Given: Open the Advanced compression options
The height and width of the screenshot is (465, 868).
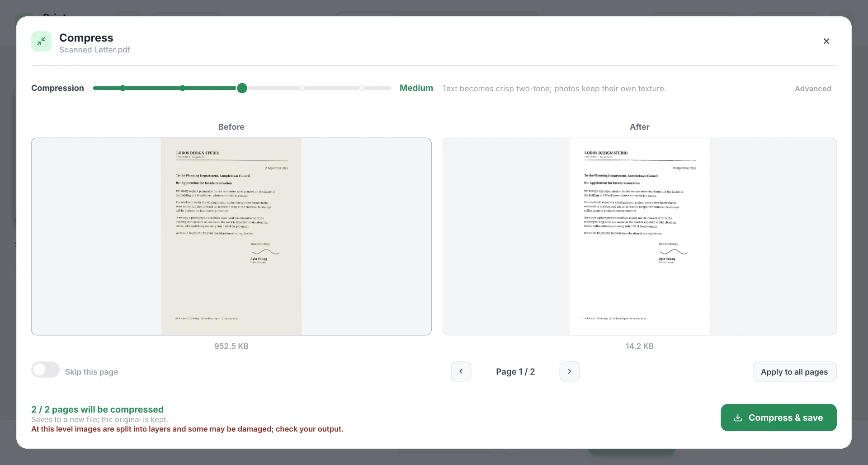Looking at the screenshot, I should (813, 89).
